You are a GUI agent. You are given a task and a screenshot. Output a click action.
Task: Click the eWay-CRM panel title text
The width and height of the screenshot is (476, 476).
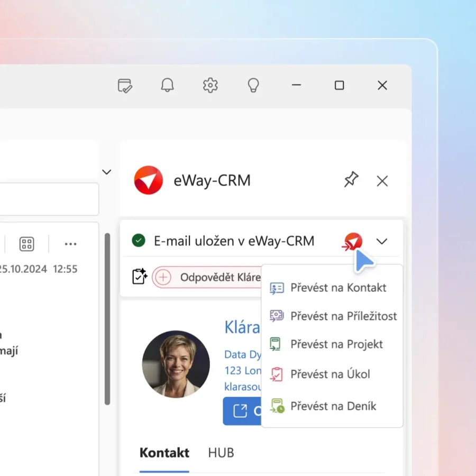[x=212, y=180]
